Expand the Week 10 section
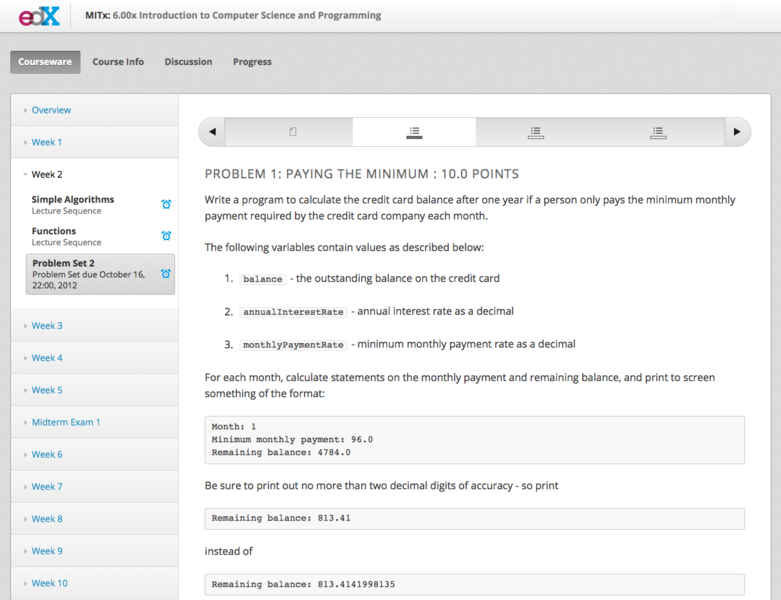This screenshot has height=600, width=781. (49, 583)
